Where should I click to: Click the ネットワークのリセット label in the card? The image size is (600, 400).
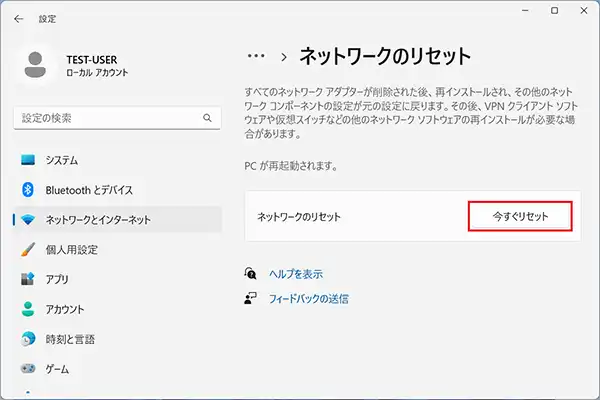[x=299, y=217]
